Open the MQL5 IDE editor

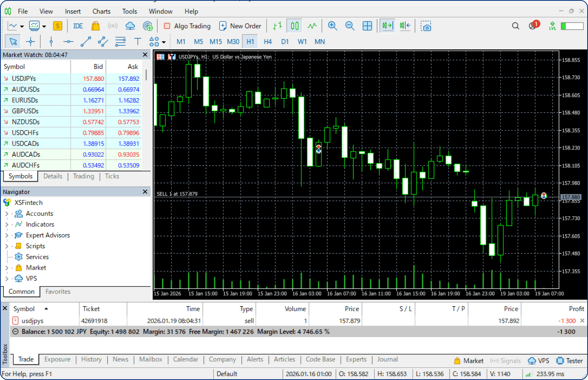pyautogui.click(x=78, y=26)
